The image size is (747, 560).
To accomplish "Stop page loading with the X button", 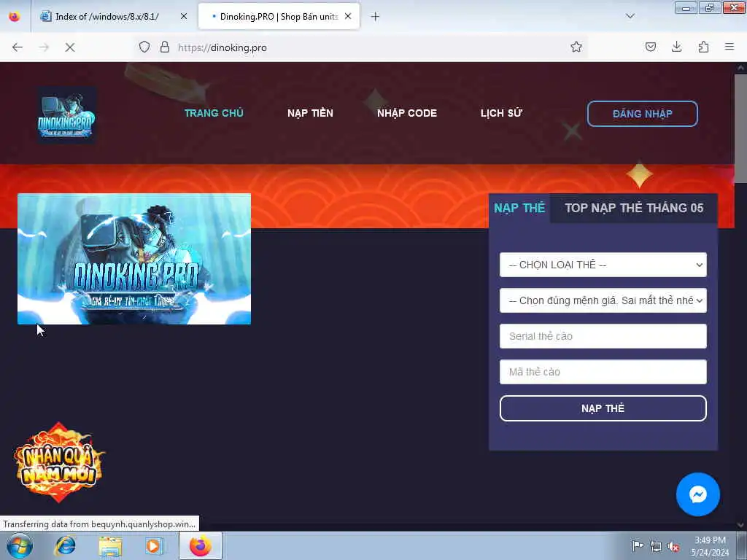I will click(70, 47).
